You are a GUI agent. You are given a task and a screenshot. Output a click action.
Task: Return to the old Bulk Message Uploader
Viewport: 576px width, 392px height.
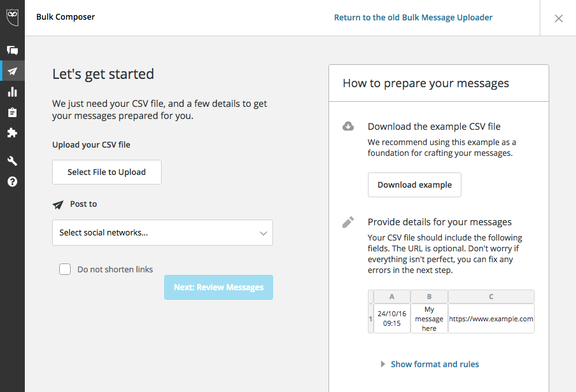pyautogui.click(x=413, y=18)
